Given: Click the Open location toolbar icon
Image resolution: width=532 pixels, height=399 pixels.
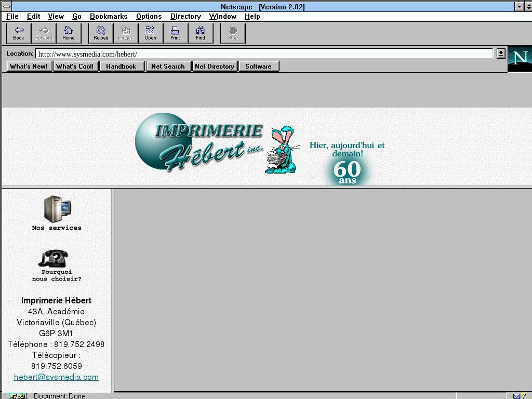Looking at the screenshot, I should coord(150,33).
